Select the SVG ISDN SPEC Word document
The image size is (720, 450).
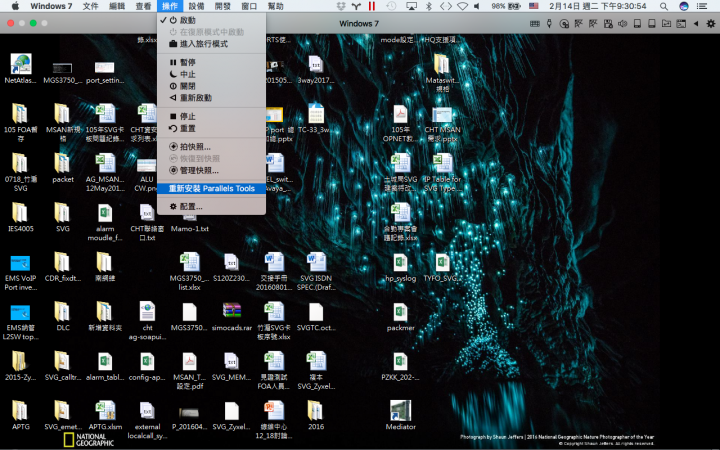[315, 271]
